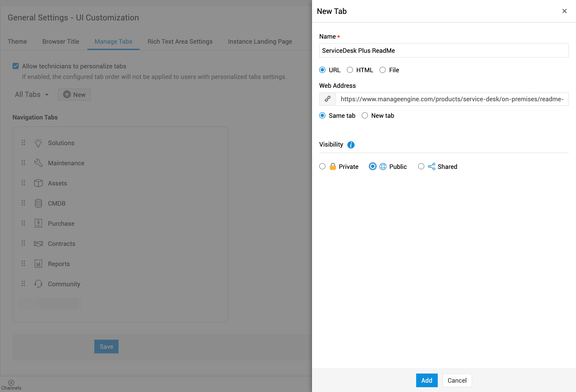The height and width of the screenshot is (392, 576).
Task: Switch to the Theme tab
Action: pyautogui.click(x=17, y=41)
